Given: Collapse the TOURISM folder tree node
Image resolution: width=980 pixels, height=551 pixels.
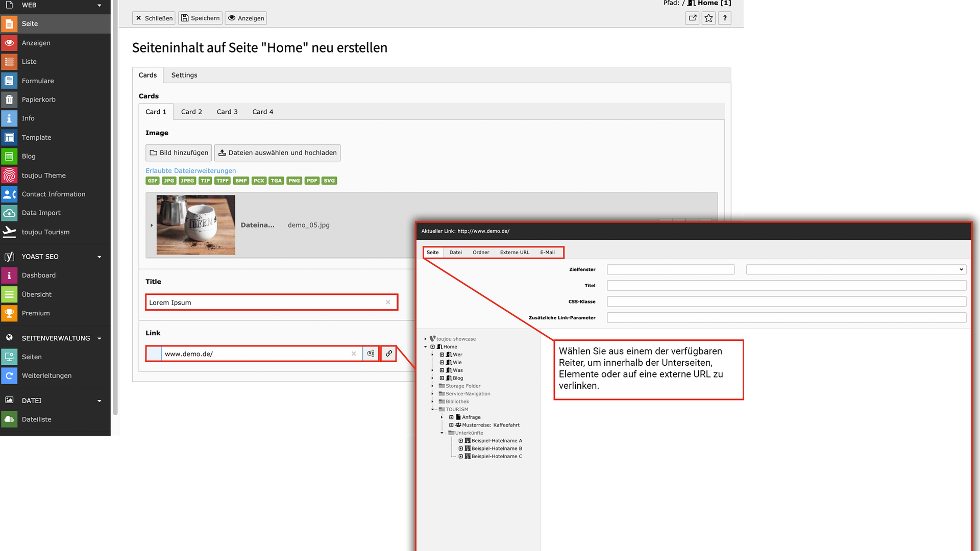Looking at the screenshot, I should click(x=432, y=409).
